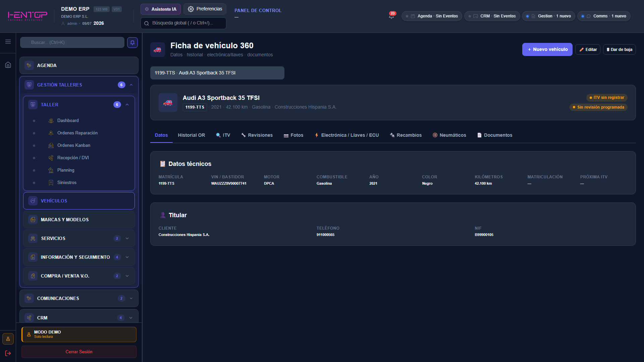
Task: Click the ITV sin registrar badge
Action: pyautogui.click(x=607, y=98)
